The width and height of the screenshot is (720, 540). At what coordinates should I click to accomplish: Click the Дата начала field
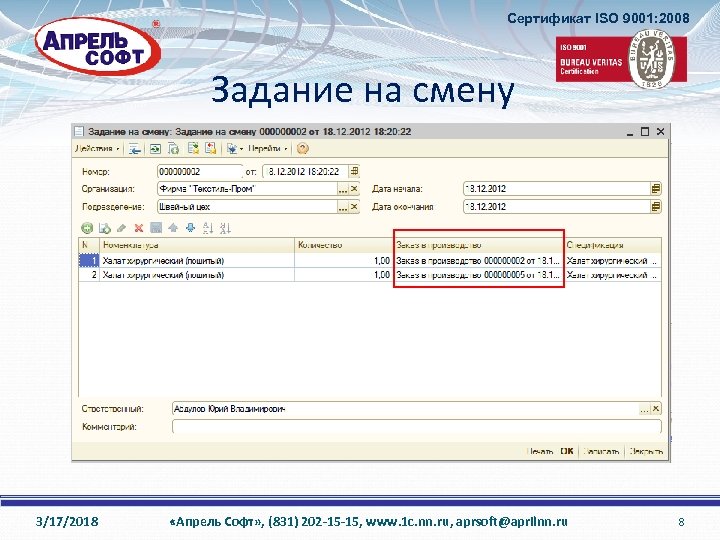pyautogui.click(x=557, y=189)
